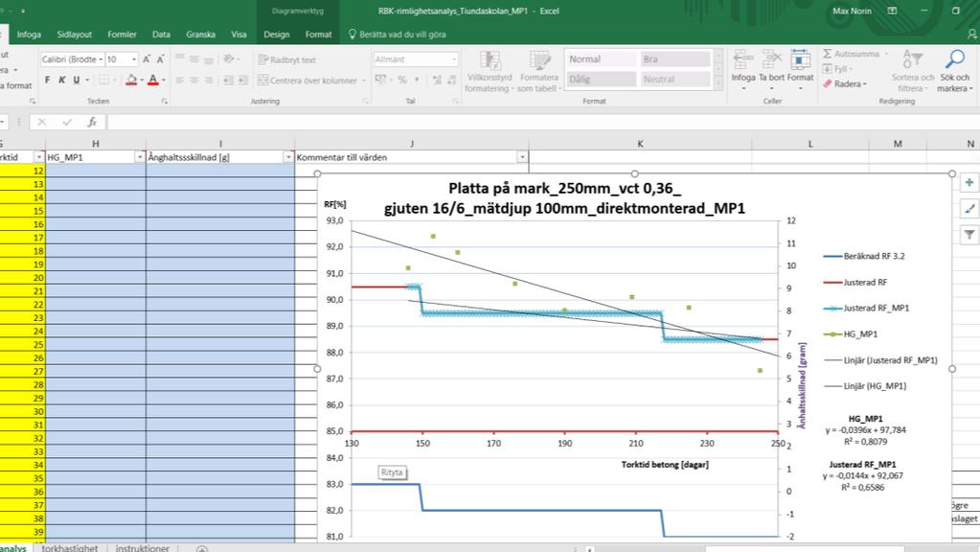Screen dimensions: 980x552
Task: Click the Autosumma sigma icon
Action: point(828,54)
